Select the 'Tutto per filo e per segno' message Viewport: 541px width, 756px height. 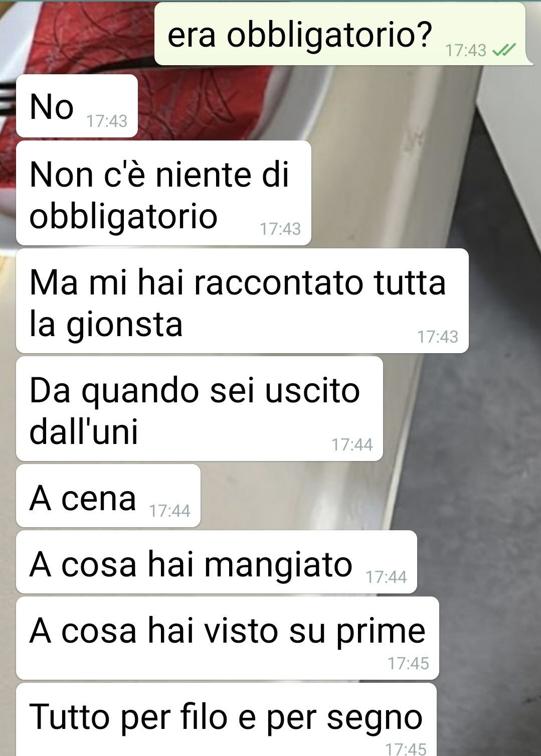click(x=226, y=719)
